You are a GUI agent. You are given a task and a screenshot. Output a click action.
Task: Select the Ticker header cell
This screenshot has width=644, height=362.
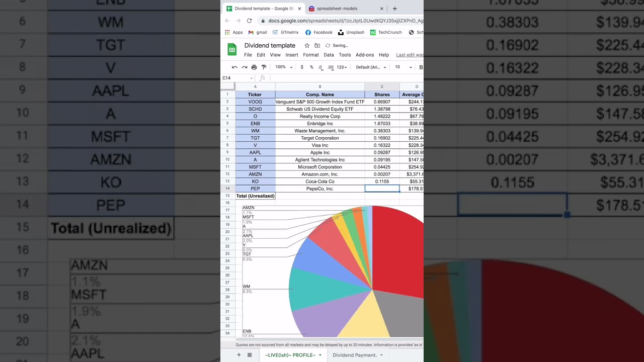pyautogui.click(x=255, y=95)
